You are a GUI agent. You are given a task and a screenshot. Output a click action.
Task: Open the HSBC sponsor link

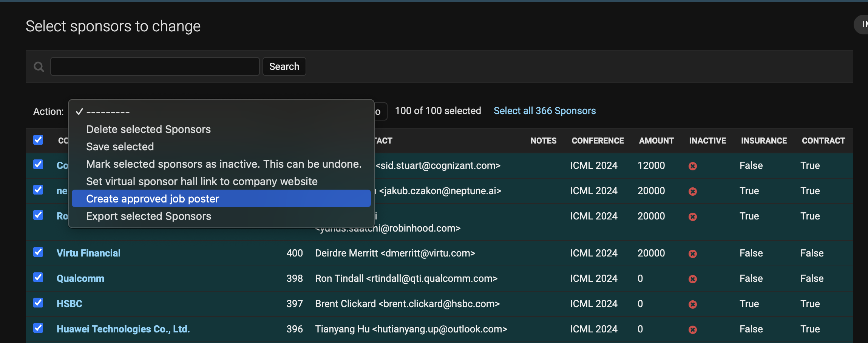pos(70,304)
